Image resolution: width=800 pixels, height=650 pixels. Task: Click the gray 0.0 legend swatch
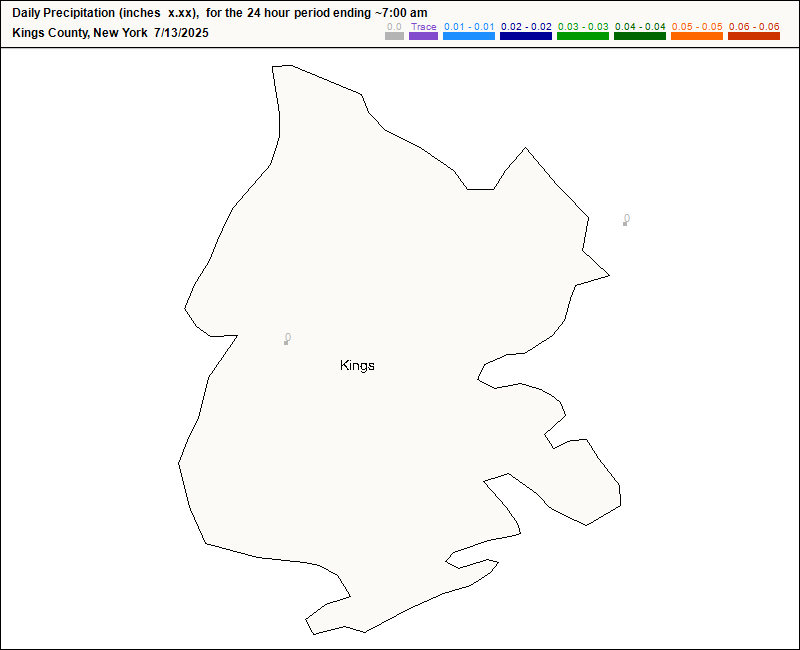394,36
